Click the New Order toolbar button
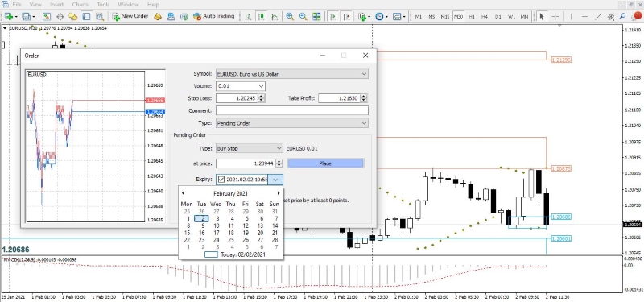The height and width of the screenshot is (302, 644). tap(130, 16)
